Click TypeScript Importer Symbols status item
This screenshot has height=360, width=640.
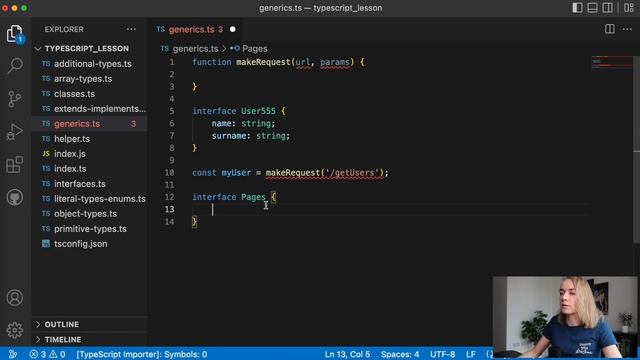coord(142,354)
